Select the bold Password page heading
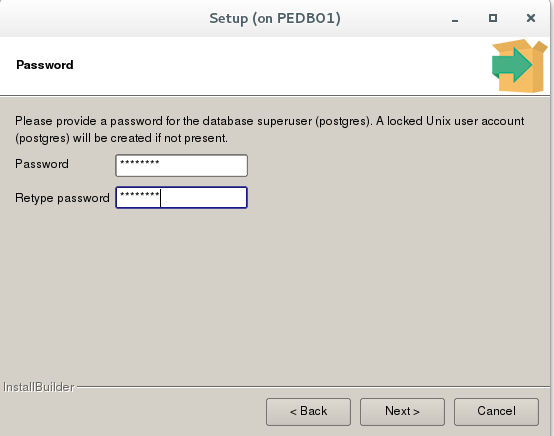Screen dimensions: 554x436 pyautogui.click(x=45, y=65)
